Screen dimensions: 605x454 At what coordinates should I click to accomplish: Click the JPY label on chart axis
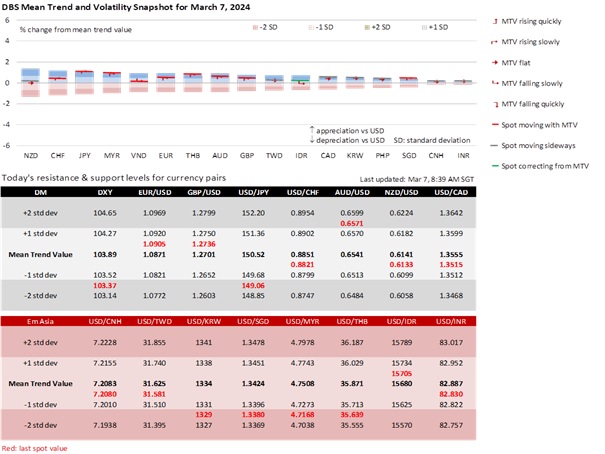coord(84,157)
